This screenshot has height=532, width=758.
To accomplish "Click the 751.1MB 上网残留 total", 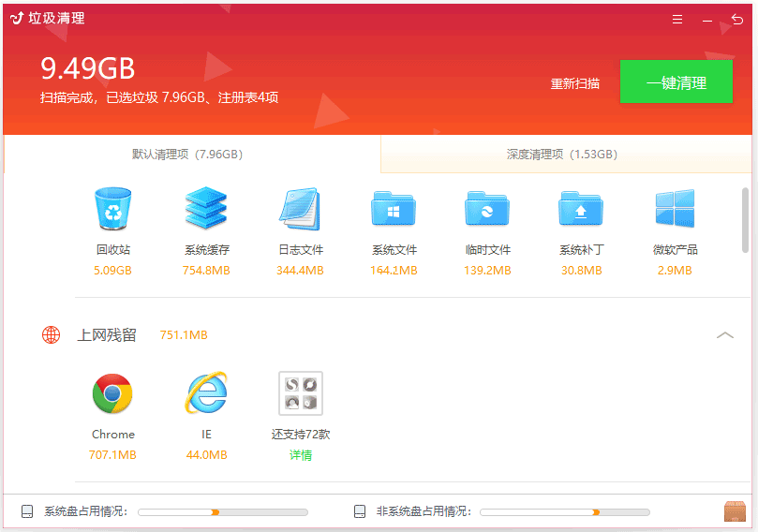I will (184, 335).
